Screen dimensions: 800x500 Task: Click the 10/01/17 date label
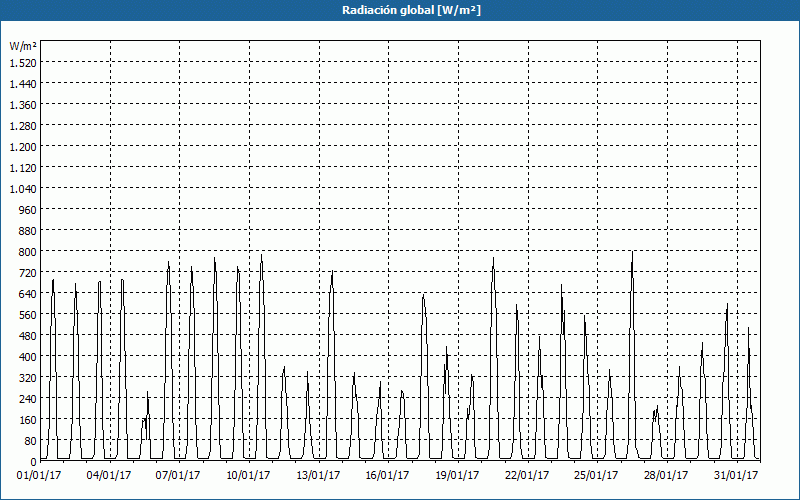248,476
